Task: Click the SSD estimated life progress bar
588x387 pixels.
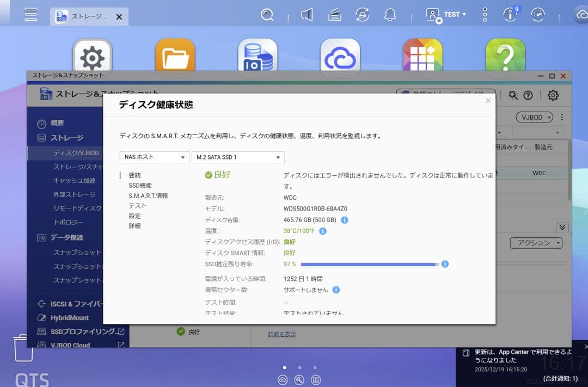Action: (370, 265)
